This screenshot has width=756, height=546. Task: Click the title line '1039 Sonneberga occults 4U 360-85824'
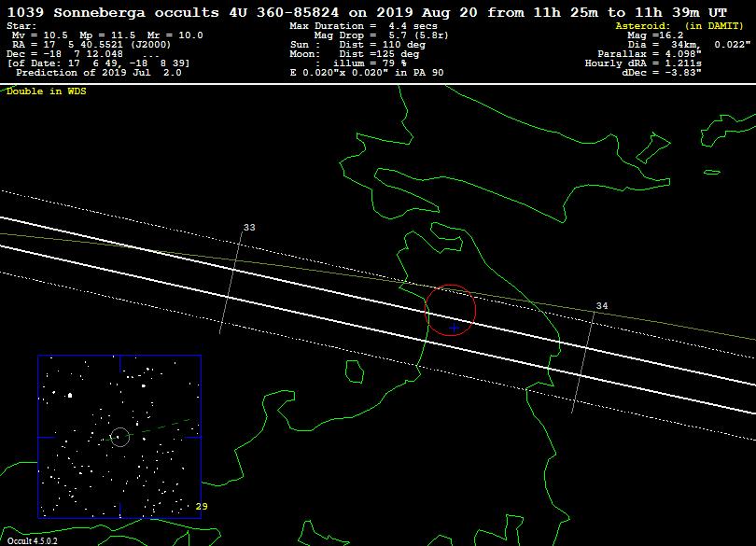(x=173, y=12)
